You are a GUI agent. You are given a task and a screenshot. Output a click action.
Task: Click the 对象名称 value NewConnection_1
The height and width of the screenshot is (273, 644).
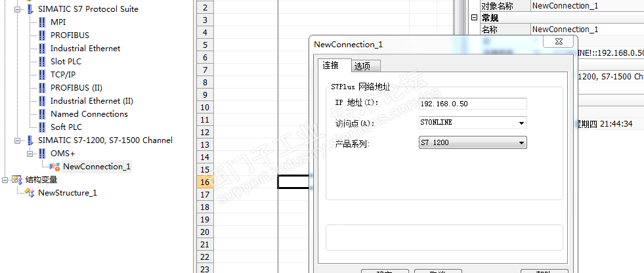pyautogui.click(x=565, y=6)
